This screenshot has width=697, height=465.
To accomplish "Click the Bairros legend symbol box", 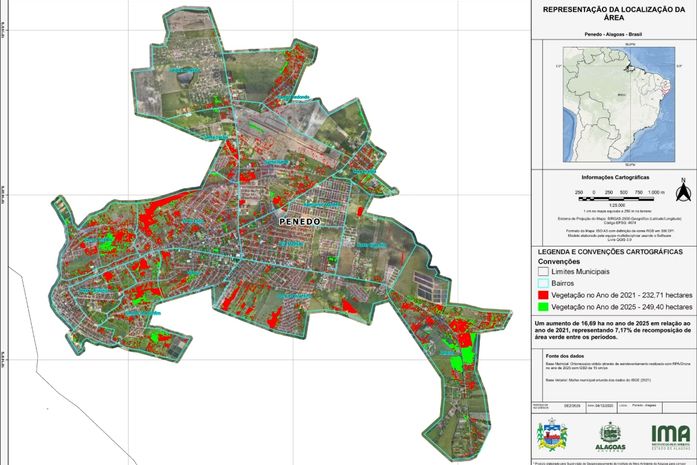I will tap(544, 284).
